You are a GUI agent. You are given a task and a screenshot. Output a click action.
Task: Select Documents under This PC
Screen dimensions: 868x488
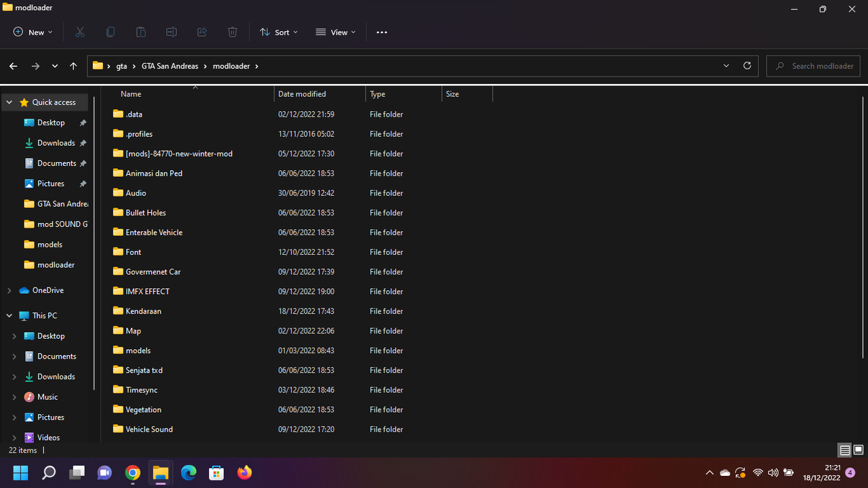click(x=50, y=357)
